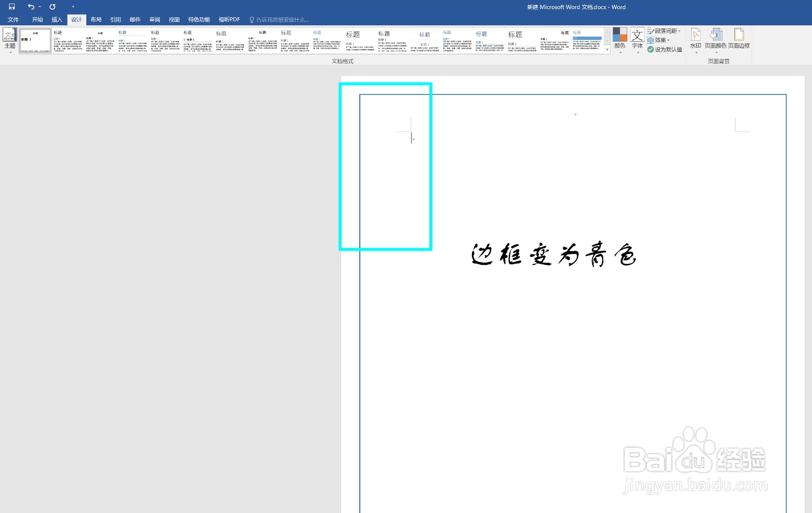This screenshot has height=513, width=812.
Task: Switch to the 插入 ribbon tab
Action: (x=56, y=19)
